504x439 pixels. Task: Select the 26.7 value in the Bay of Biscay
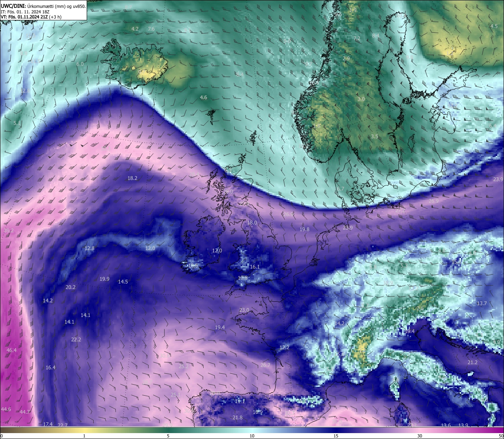tap(265, 365)
